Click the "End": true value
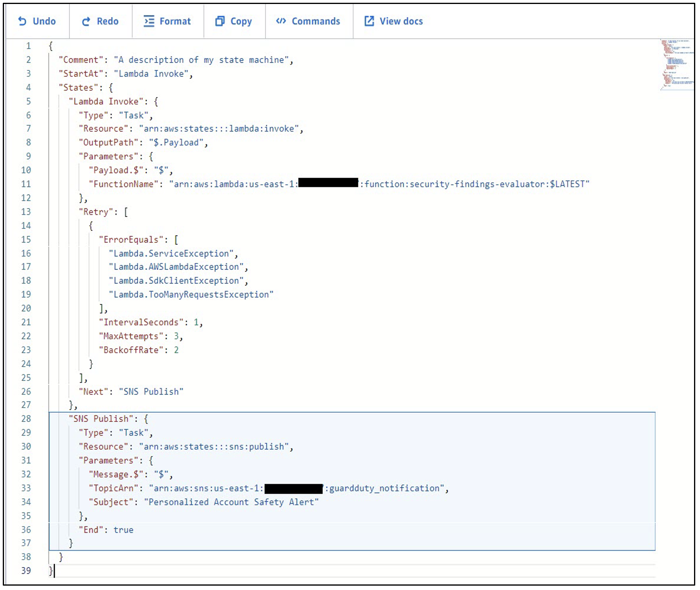The height and width of the screenshot is (590, 700). [124, 530]
